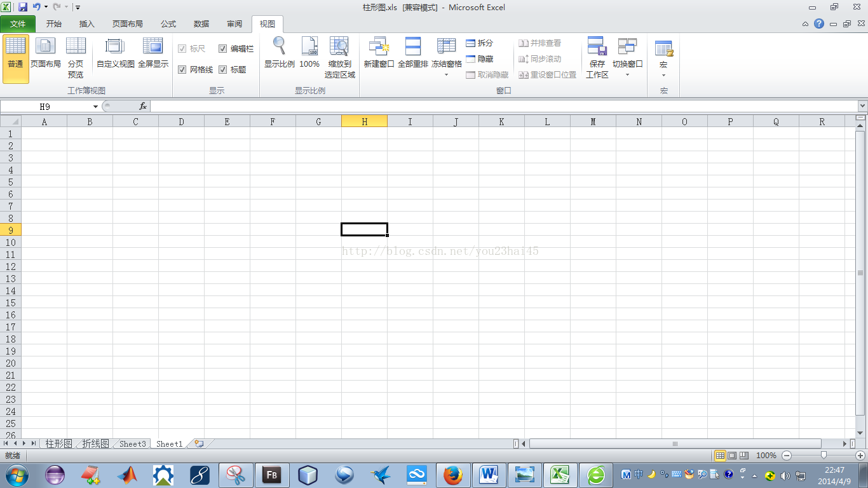Zoom to Selection (缩放到选定区域)
868x488 pixels.
pyautogui.click(x=340, y=58)
